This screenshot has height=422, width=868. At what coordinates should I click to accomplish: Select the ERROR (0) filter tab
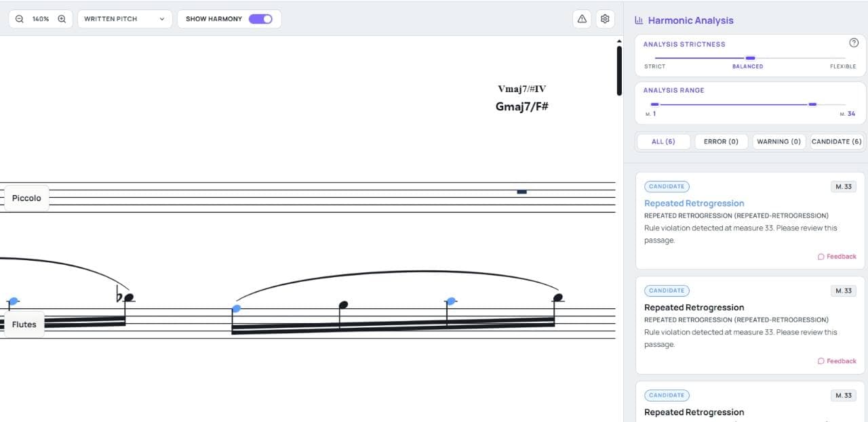pyautogui.click(x=722, y=142)
